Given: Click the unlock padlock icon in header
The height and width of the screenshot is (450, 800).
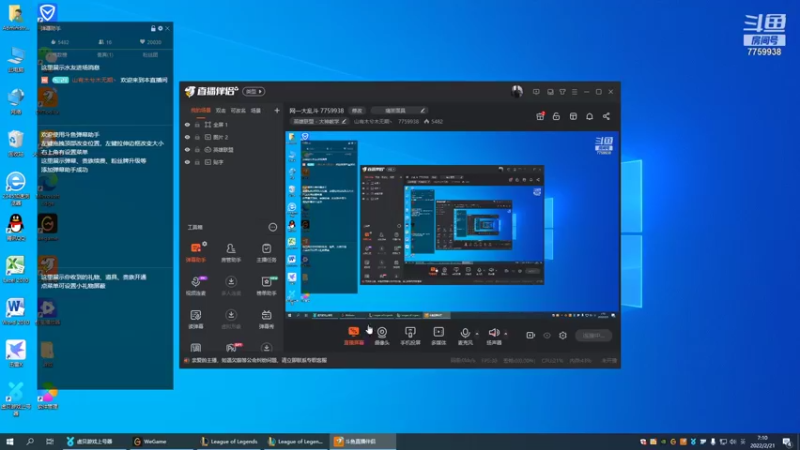Looking at the screenshot, I should click(556, 116).
